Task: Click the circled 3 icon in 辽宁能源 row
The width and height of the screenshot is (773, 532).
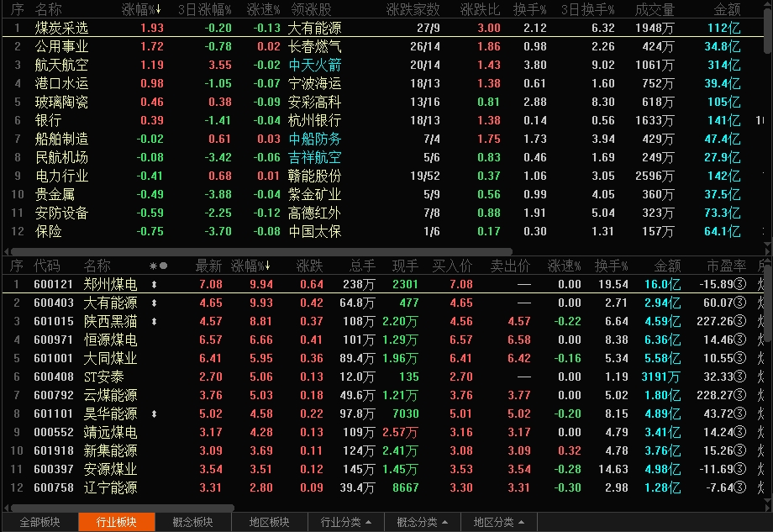Action: pyautogui.click(x=739, y=488)
